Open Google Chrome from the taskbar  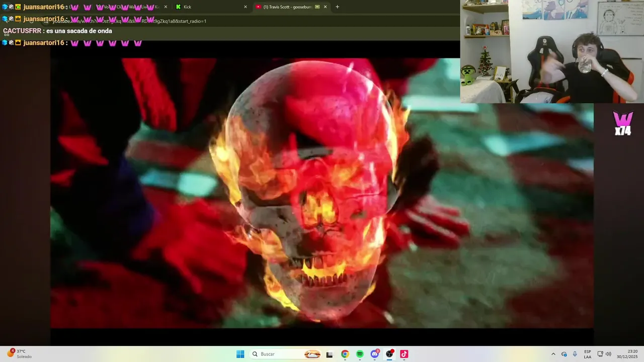pos(345,354)
